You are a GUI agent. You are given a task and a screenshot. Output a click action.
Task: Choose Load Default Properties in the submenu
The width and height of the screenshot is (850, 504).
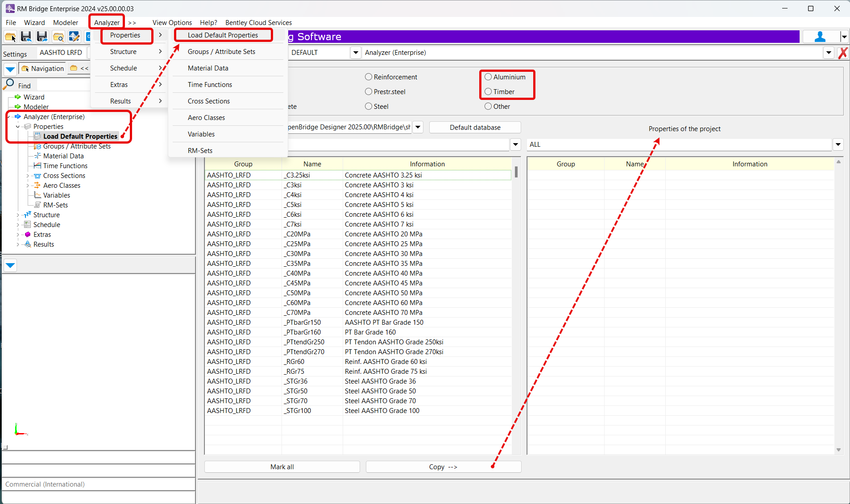(x=223, y=35)
